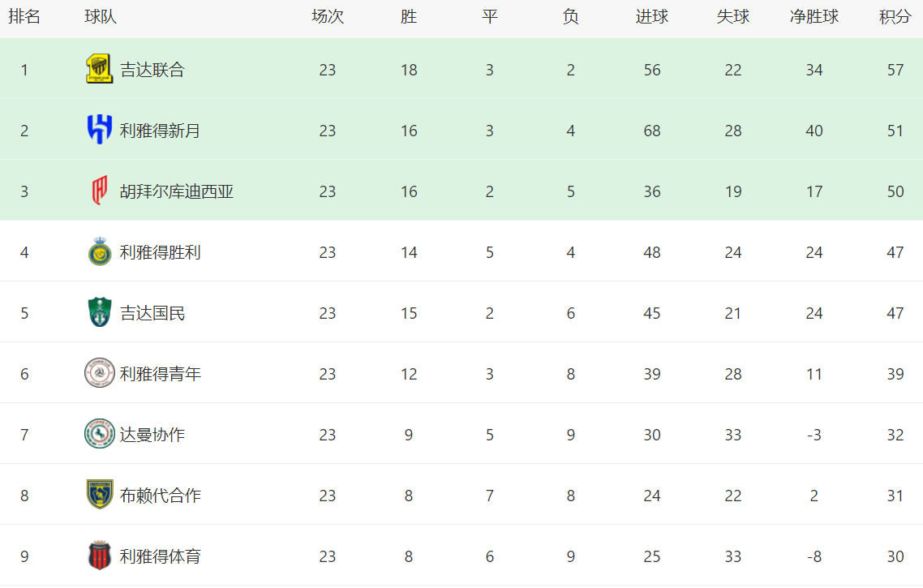Select the 达曼协作 team name
This screenshot has height=588, width=923.
pos(152,435)
